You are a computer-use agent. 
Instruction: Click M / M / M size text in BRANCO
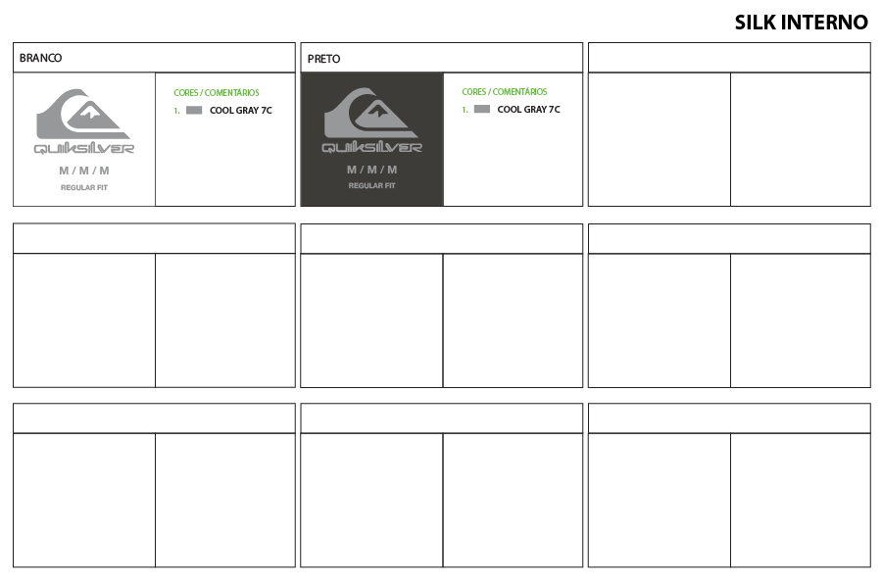pyautogui.click(x=84, y=171)
